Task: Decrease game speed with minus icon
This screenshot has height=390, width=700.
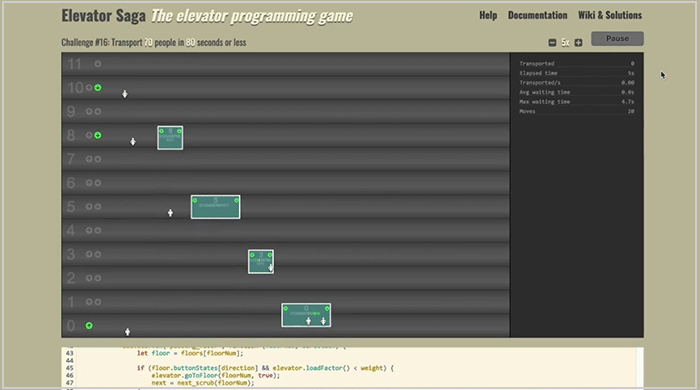Action: click(552, 42)
